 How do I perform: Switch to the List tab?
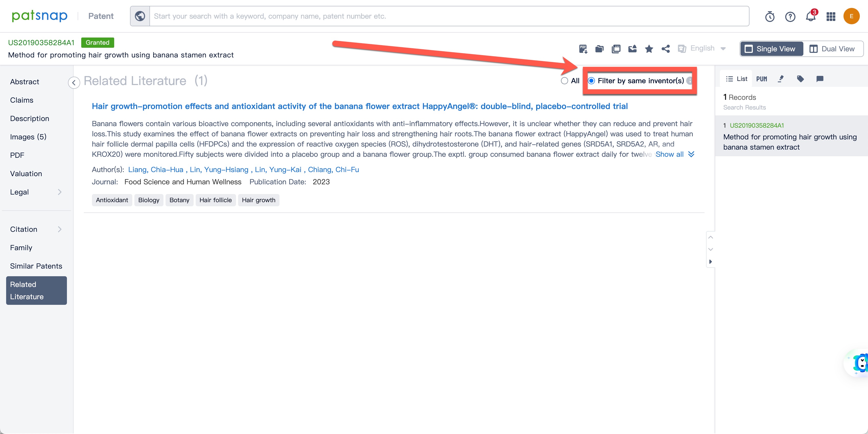pos(737,79)
